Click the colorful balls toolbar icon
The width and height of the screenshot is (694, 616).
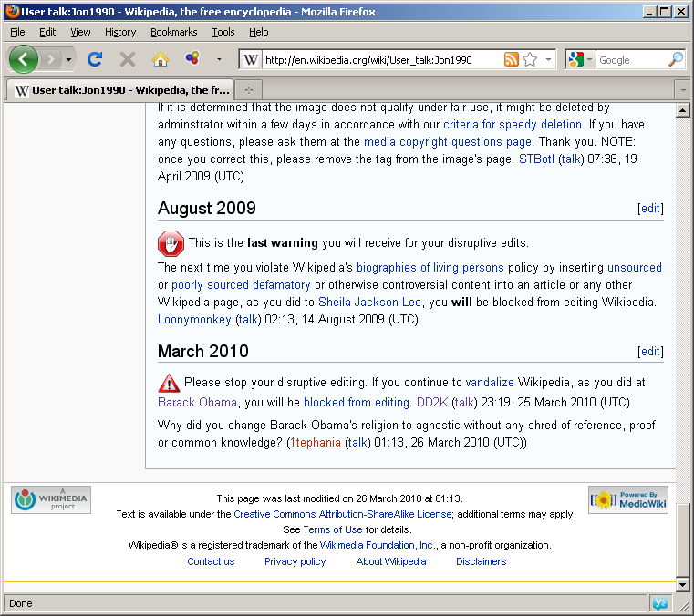pyautogui.click(x=192, y=58)
